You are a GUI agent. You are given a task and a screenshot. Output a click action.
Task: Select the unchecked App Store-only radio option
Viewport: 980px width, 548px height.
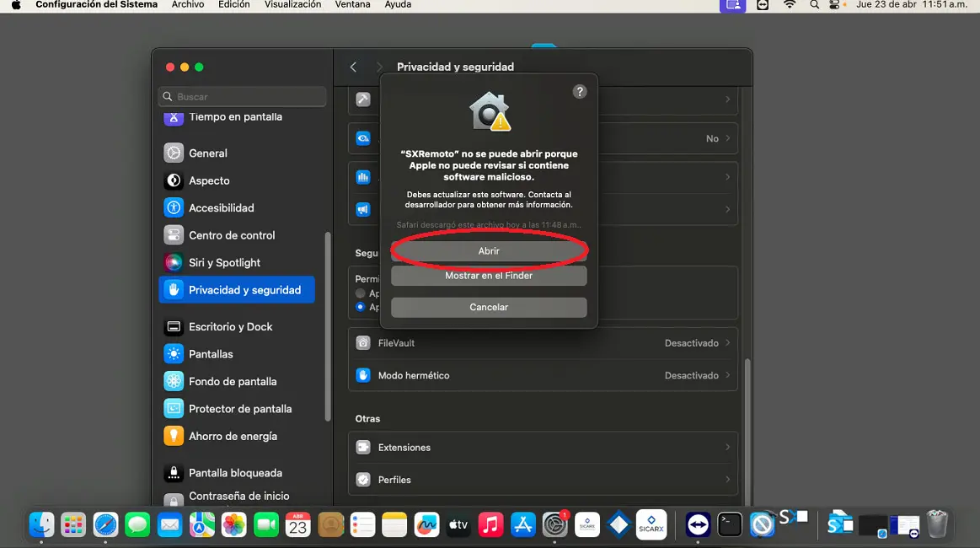(x=360, y=293)
